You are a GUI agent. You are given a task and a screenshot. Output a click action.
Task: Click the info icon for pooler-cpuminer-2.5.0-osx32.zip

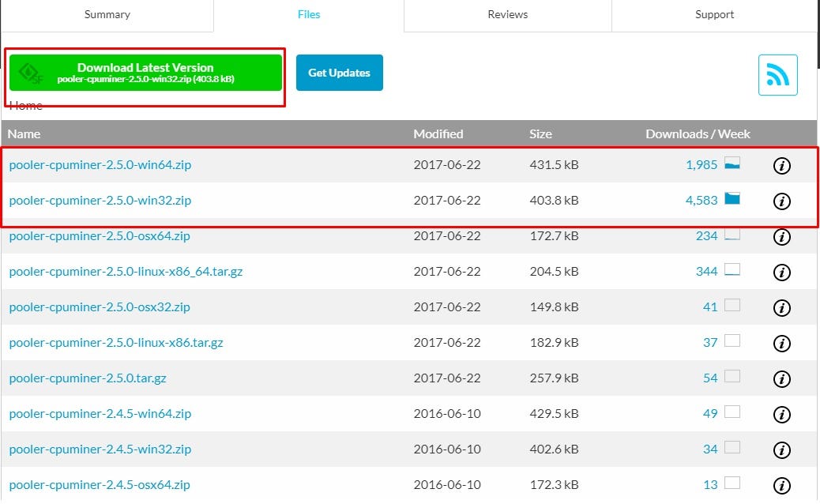click(x=782, y=308)
